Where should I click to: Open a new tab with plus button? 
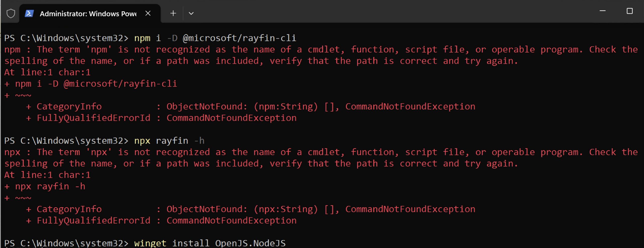coord(173,13)
